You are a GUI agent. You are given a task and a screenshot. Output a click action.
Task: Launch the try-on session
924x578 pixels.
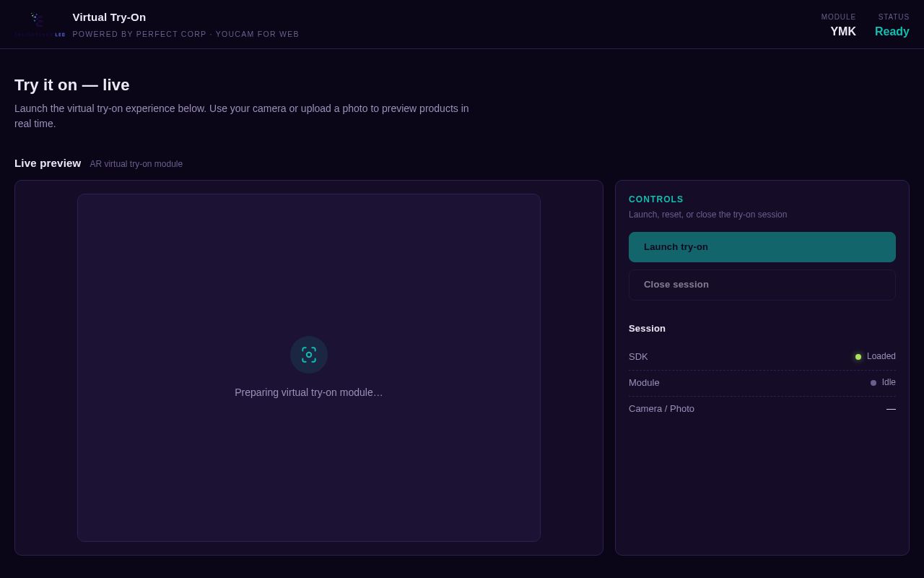pyautogui.click(x=762, y=247)
